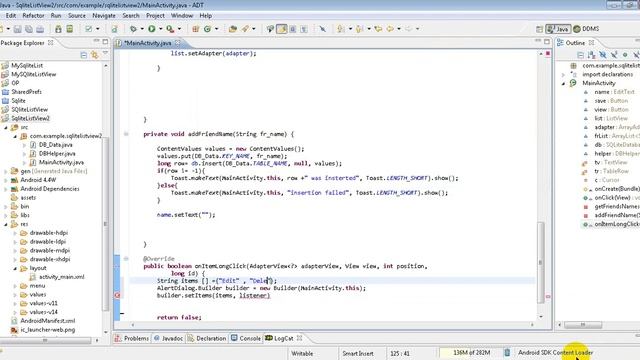Click the Next Annotation arrow icon
Image resolution: width=640 pixels, height=360 pixels.
pyautogui.click(x=341, y=29)
